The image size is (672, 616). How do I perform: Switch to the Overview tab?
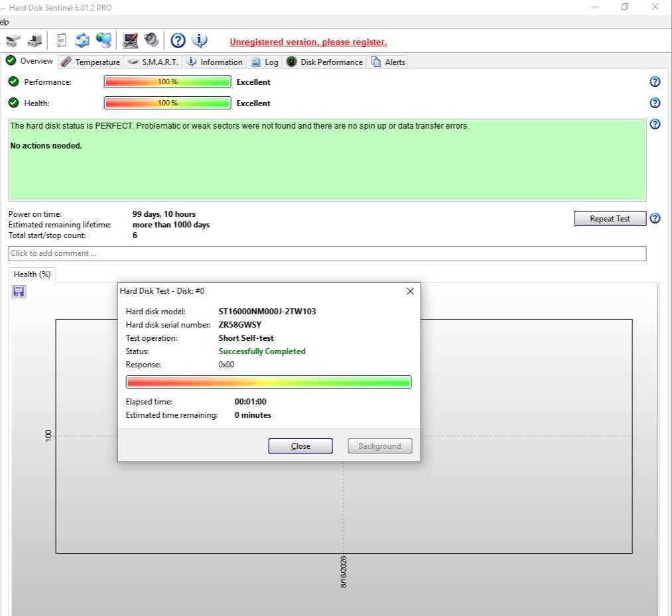click(30, 61)
